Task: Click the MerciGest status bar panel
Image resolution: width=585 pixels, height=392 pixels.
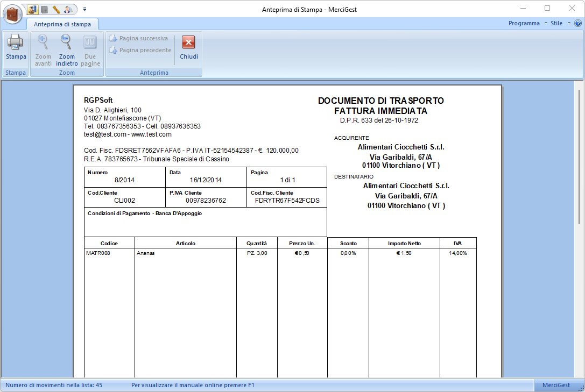Action: coord(556,385)
